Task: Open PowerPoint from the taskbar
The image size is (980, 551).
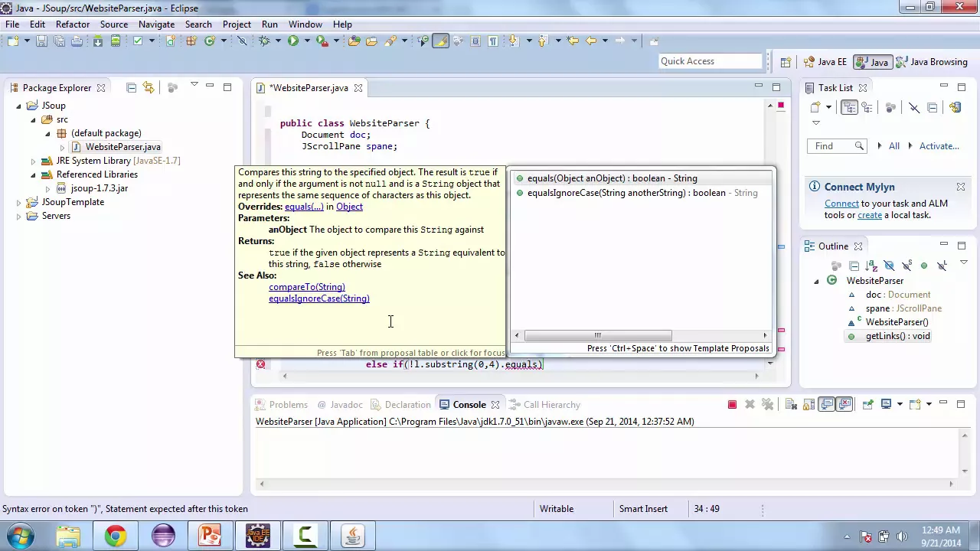Action: click(x=210, y=536)
